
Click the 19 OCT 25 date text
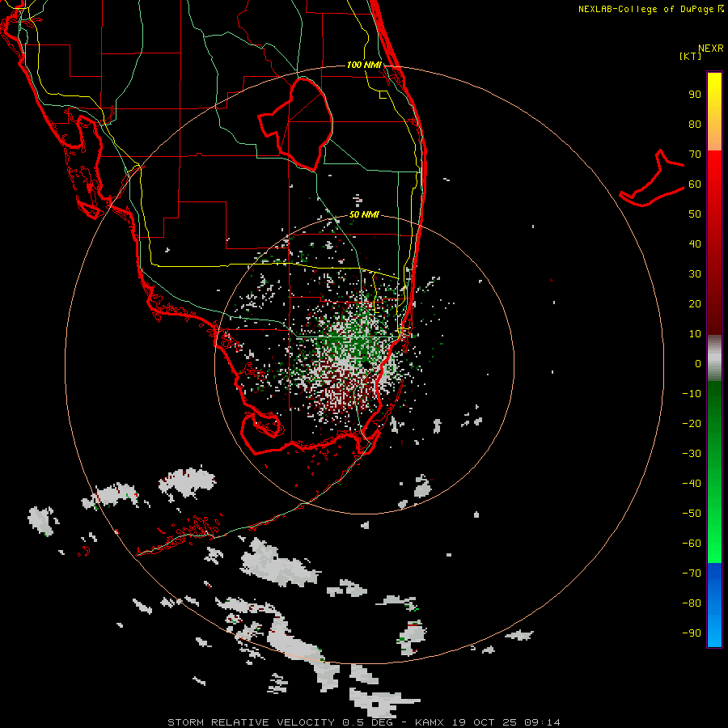[x=484, y=722]
